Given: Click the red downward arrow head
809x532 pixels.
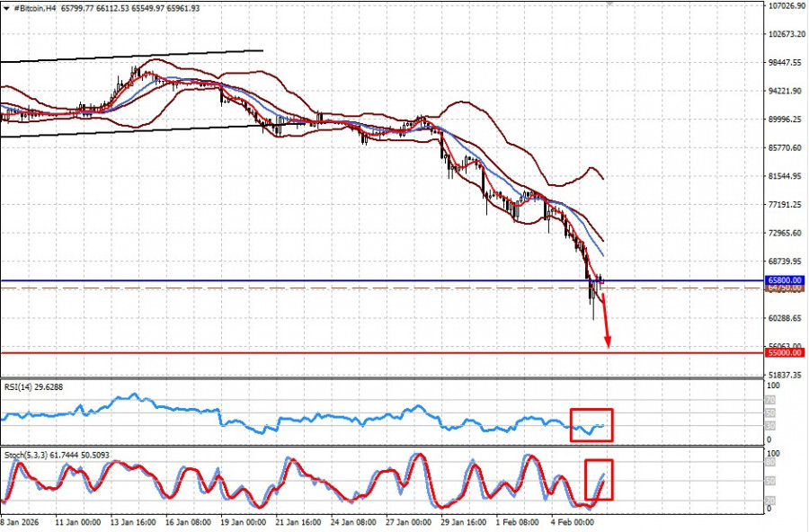Looking at the screenshot, I should (608, 341).
